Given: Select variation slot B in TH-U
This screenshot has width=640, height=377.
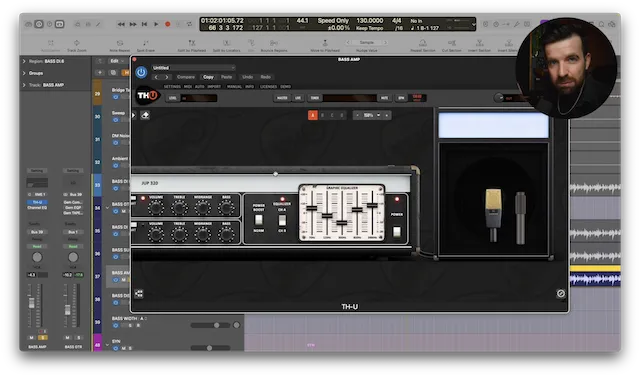Looking at the screenshot, I should click(x=322, y=115).
